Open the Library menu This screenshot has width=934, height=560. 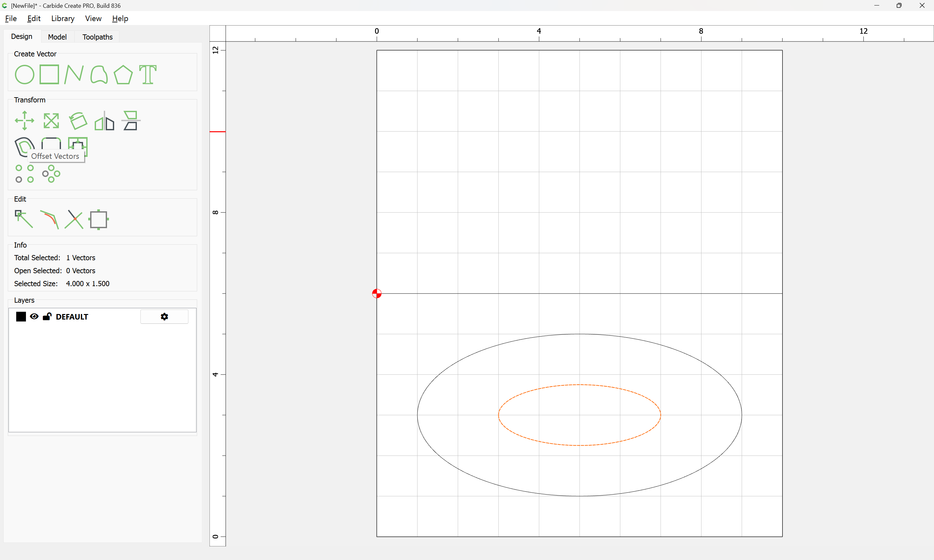63,18
